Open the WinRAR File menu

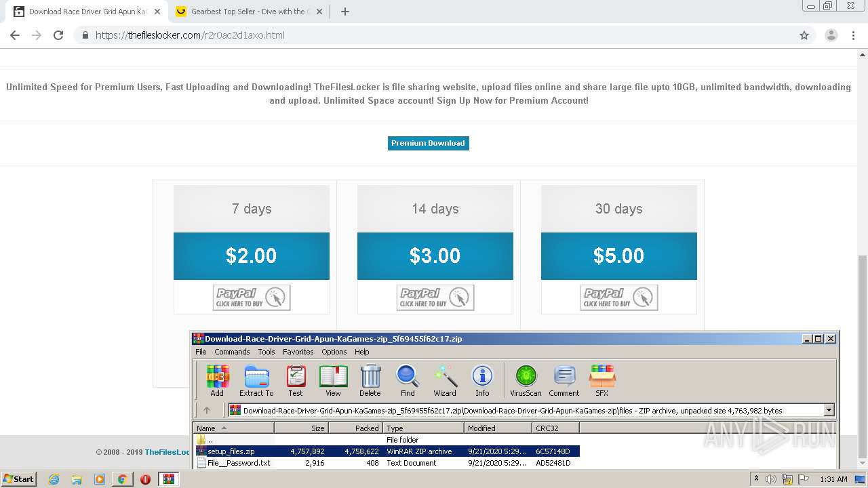pos(201,352)
